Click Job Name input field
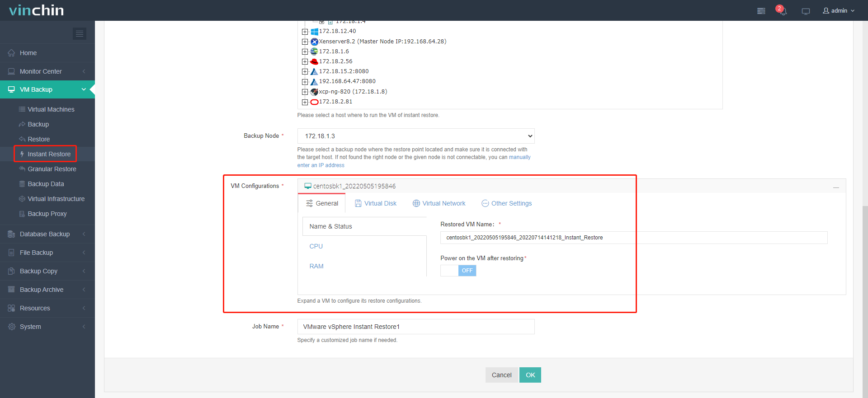868x398 pixels. 416,327
